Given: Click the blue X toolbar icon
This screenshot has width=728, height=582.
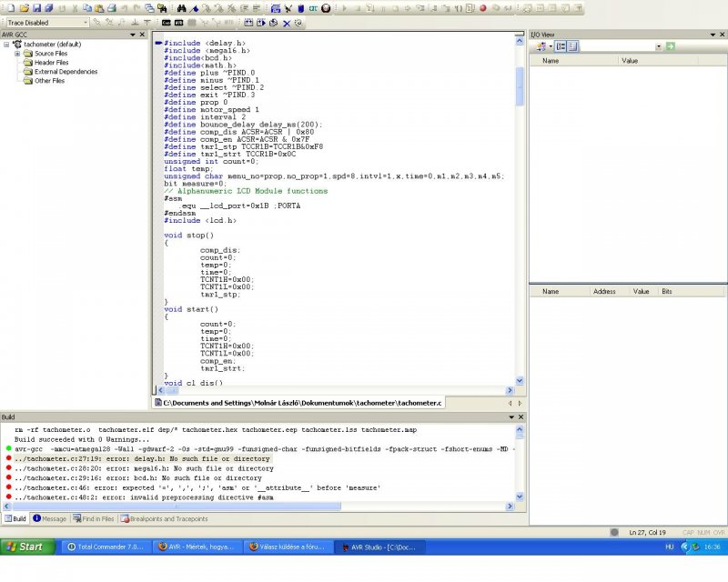Looking at the screenshot, I should [287, 23].
